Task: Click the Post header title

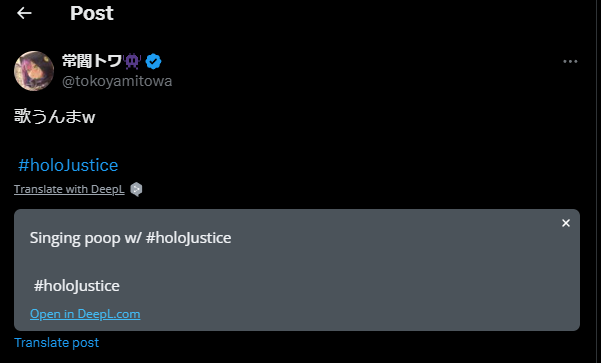Action: coord(92,13)
